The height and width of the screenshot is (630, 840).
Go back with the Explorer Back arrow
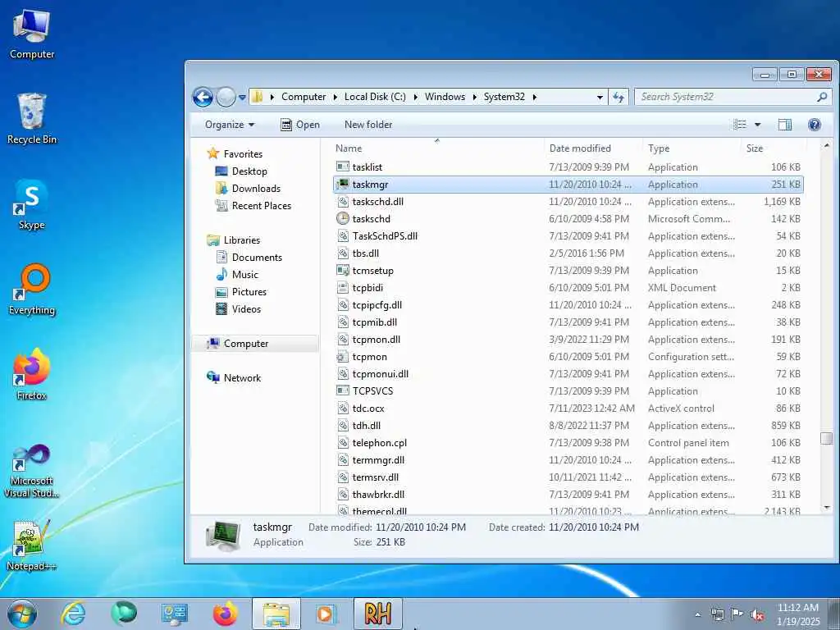click(203, 97)
